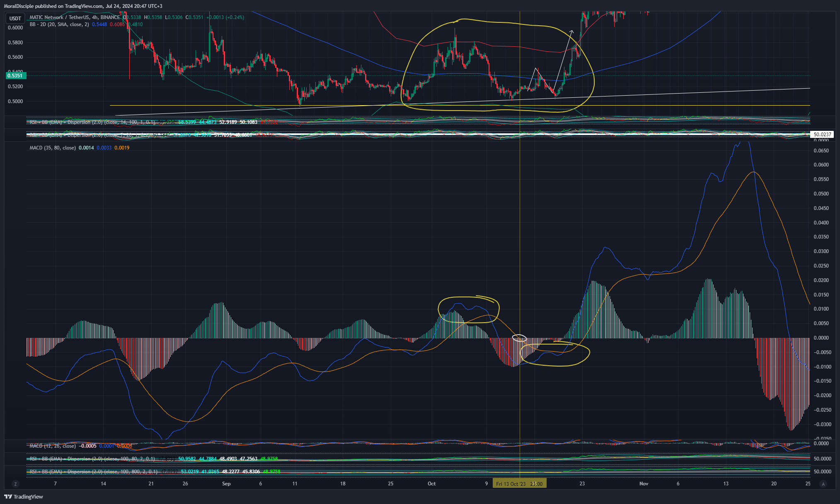Open the TradingView logo link
Viewport: 840px width, 504px height.
[x=24, y=497]
